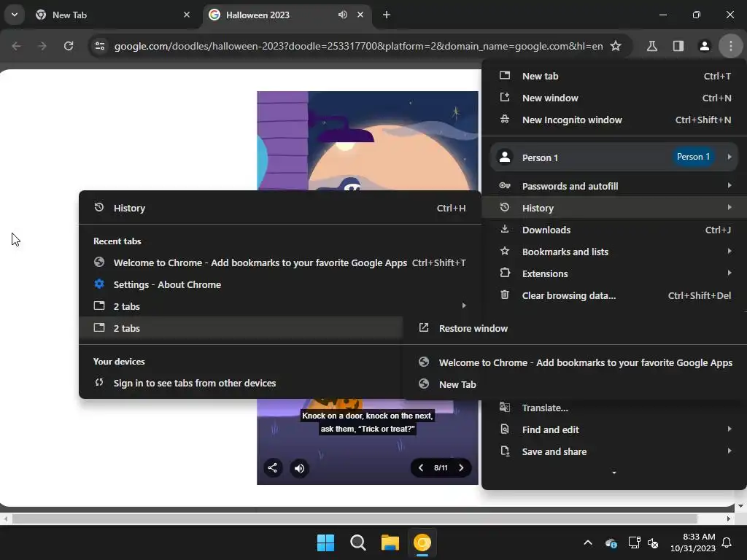
Task: Toggle doodle sound speaker icon
Action: coord(299,467)
